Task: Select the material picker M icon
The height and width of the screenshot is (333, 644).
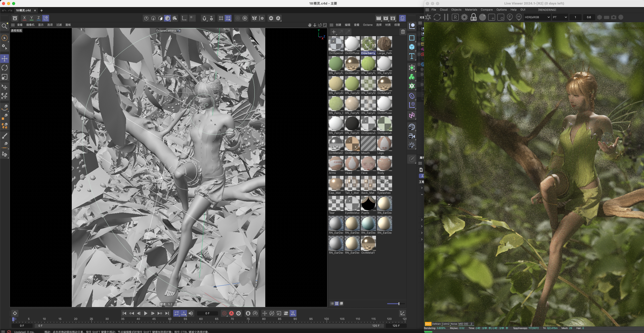Action: coord(519,17)
